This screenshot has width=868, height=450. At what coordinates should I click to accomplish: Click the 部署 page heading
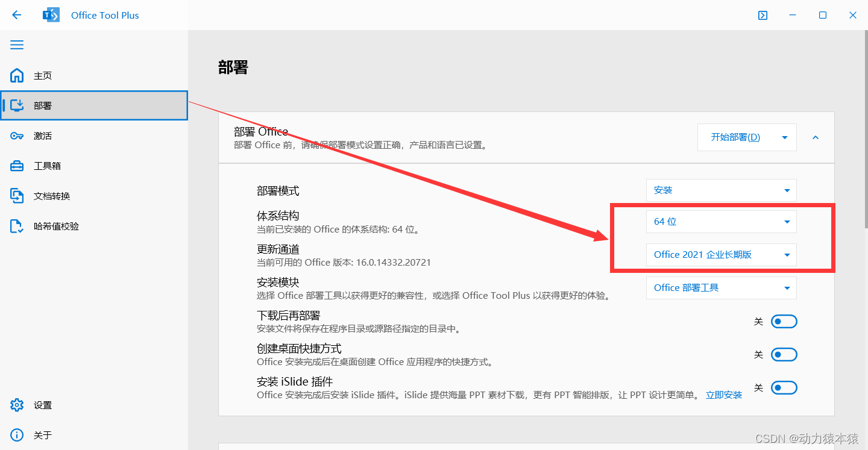tap(233, 67)
